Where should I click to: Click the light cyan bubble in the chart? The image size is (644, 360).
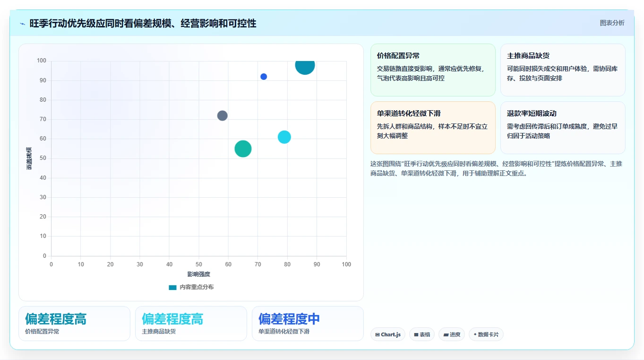[x=284, y=137]
